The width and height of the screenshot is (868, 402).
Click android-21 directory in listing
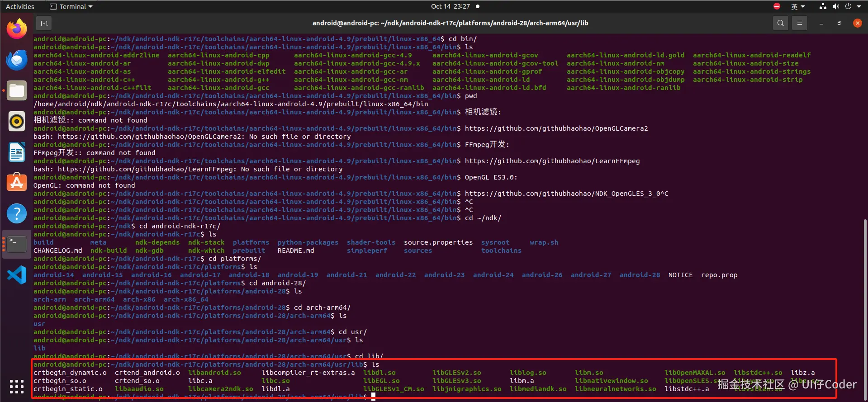(x=347, y=275)
